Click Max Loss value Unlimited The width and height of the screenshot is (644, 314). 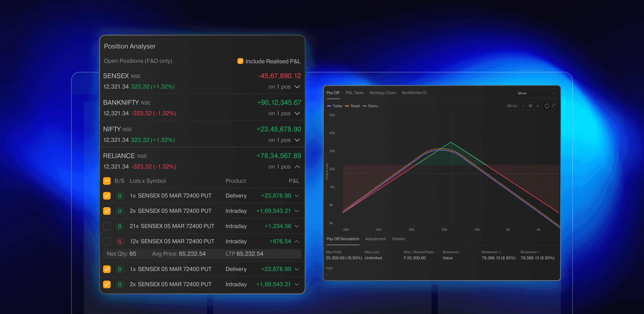coord(373,258)
